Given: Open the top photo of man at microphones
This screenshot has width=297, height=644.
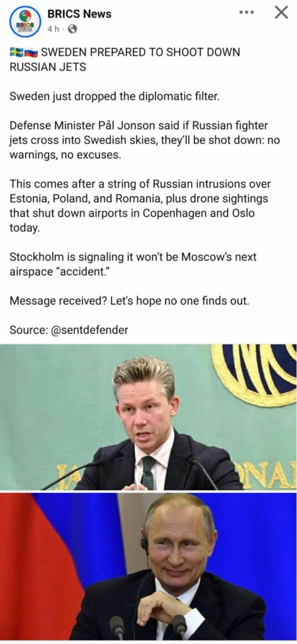Looking at the screenshot, I should pos(148,417).
